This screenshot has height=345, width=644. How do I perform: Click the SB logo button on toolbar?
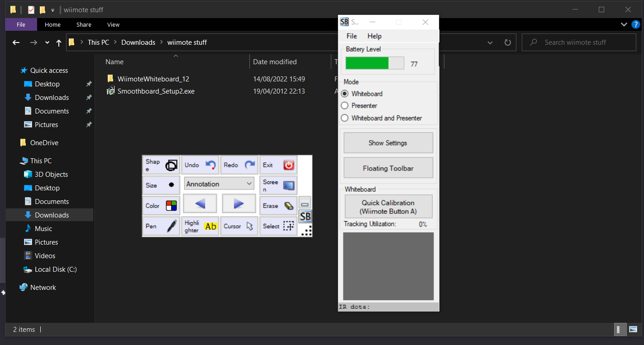pyautogui.click(x=305, y=216)
